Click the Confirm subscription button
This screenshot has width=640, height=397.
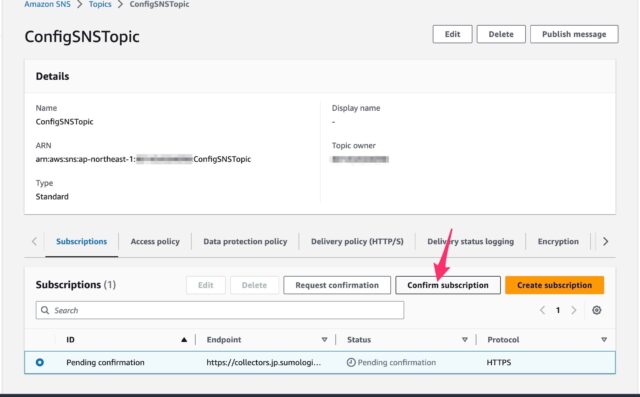(448, 285)
